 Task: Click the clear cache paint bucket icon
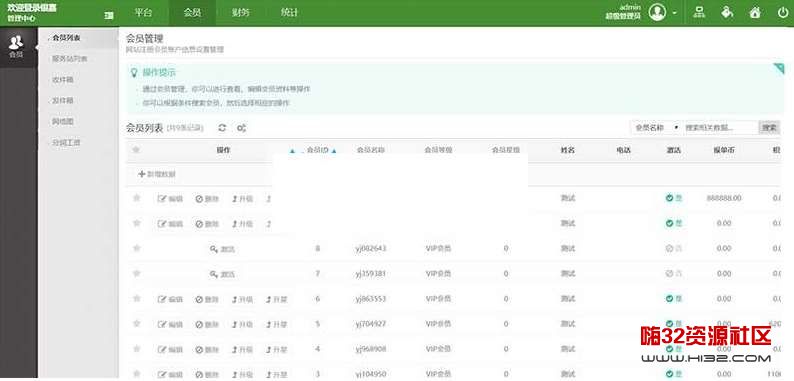(727, 13)
